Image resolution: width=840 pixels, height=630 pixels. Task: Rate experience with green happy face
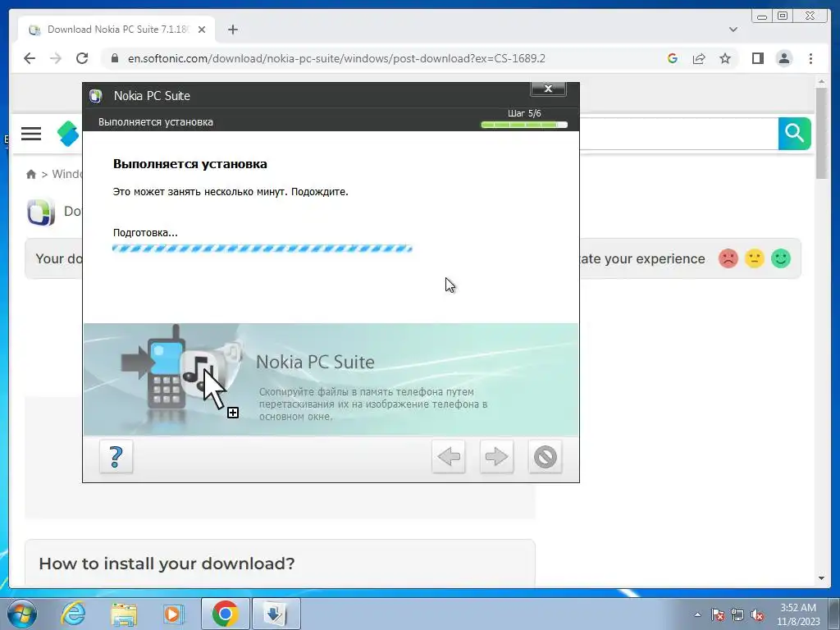pyautogui.click(x=781, y=258)
